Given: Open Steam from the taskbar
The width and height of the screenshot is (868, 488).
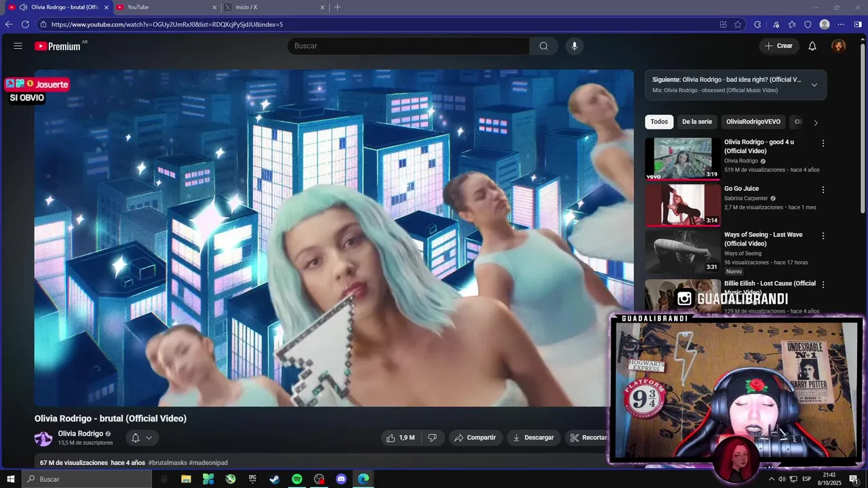Looking at the screenshot, I should (275, 479).
